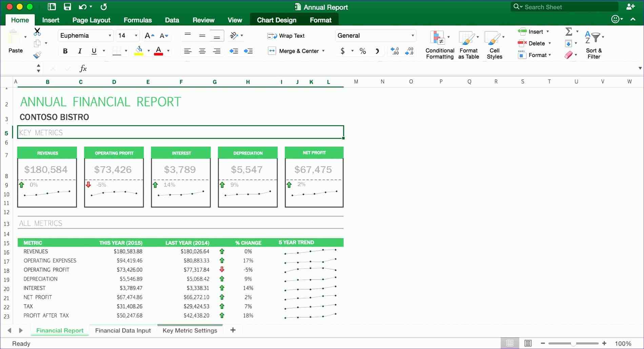Click the Insert Function fx icon
Image resolution: width=644 pixels, height=349 pixels.
(83, 69)
